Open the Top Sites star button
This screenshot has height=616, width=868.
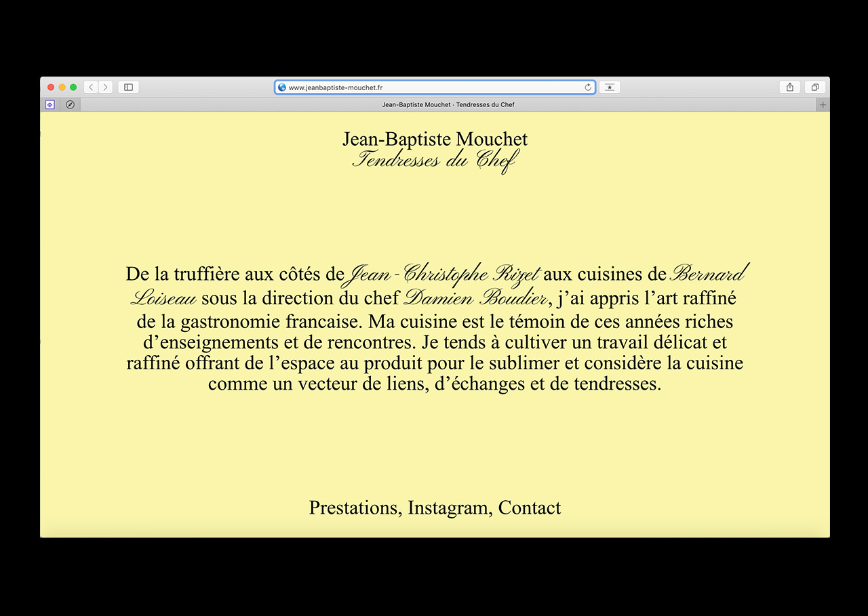[610, 87]
